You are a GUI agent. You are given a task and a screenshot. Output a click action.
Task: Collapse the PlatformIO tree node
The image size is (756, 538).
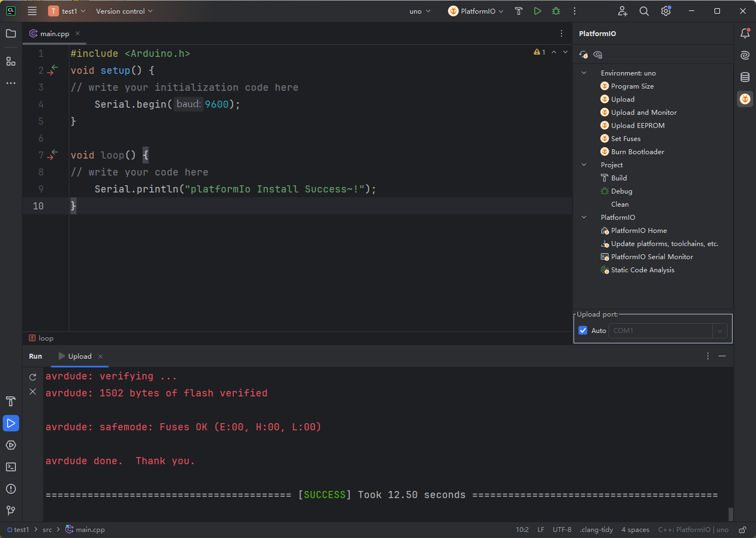pyautogui.click(x=584, y=217)
